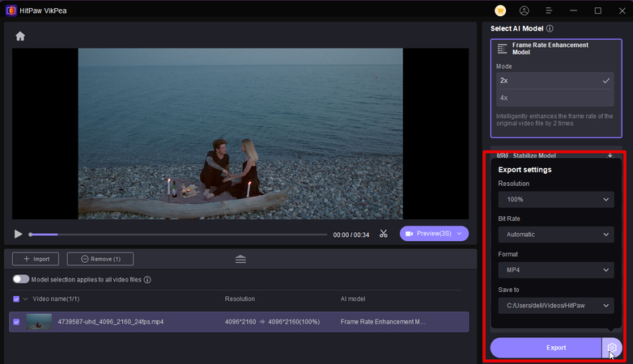The height and width of the screenshot is (364, 633).
Task: Check the Video name select-all checkbox
Action: (16, 299)
